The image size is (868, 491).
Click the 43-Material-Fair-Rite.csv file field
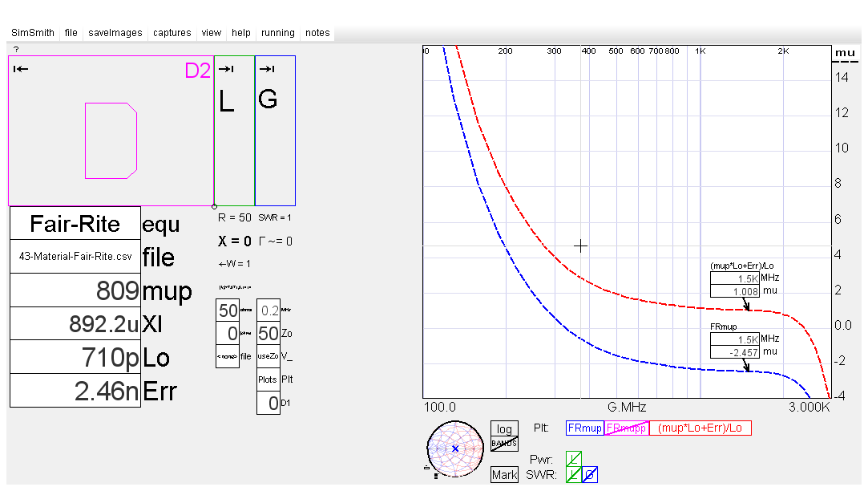[75, 257]
